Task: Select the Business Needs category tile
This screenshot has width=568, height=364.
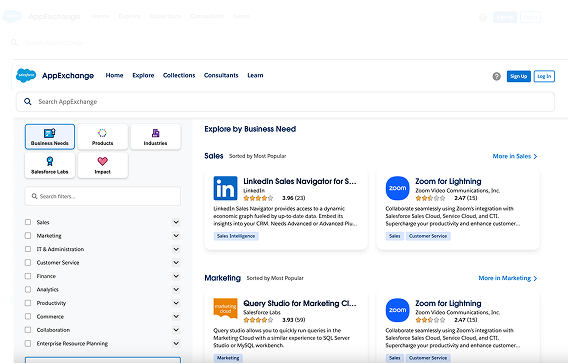Action: (50, 137)
